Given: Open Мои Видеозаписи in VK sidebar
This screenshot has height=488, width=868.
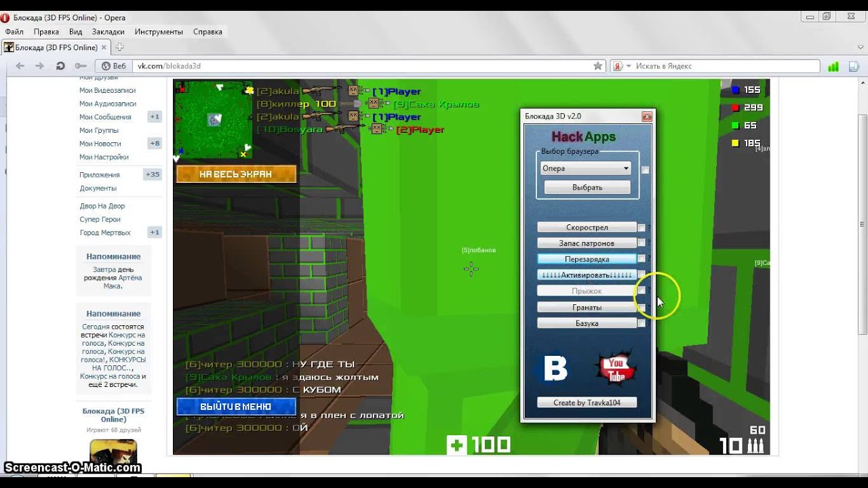Looking at the screenshot, I should [108, 90].
